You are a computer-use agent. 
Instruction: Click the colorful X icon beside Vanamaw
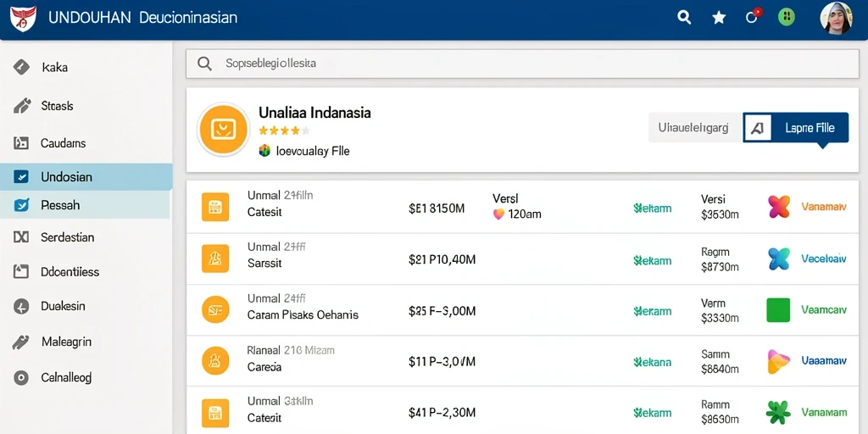click(x=779, y=207)
